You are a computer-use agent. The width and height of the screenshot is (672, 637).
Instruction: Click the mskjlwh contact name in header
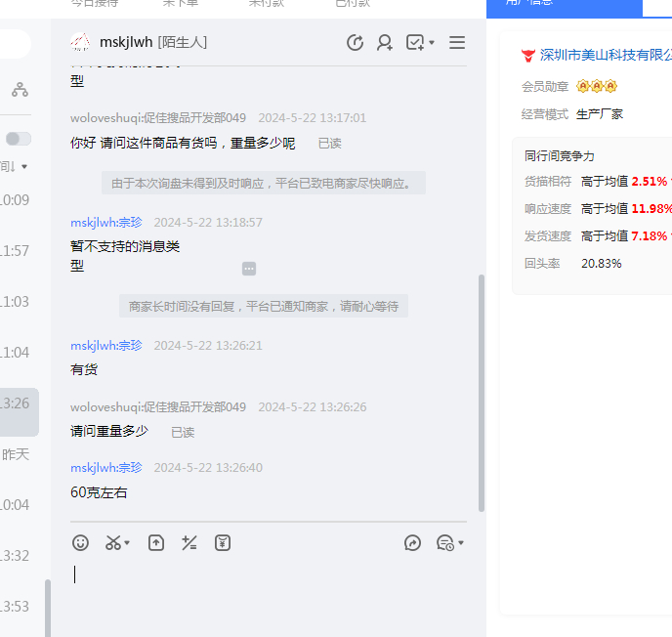click(x=125, y=42)
